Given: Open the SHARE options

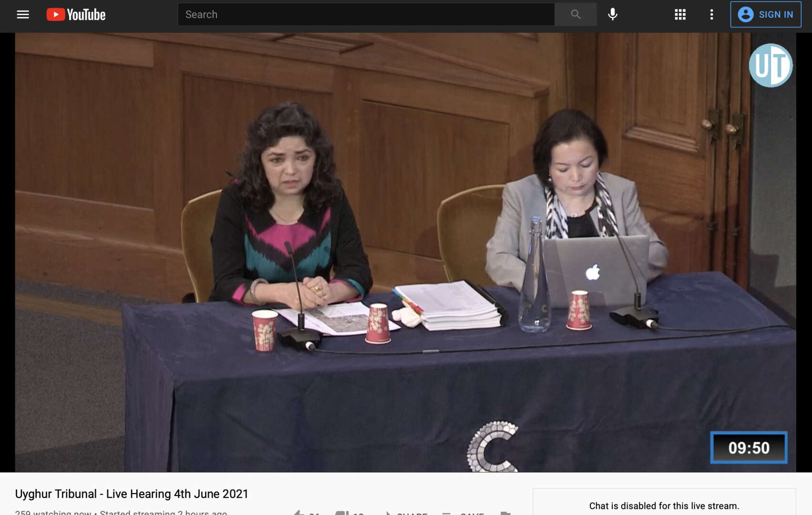Looking at the screenshot, I should click(x=406, y=513).
